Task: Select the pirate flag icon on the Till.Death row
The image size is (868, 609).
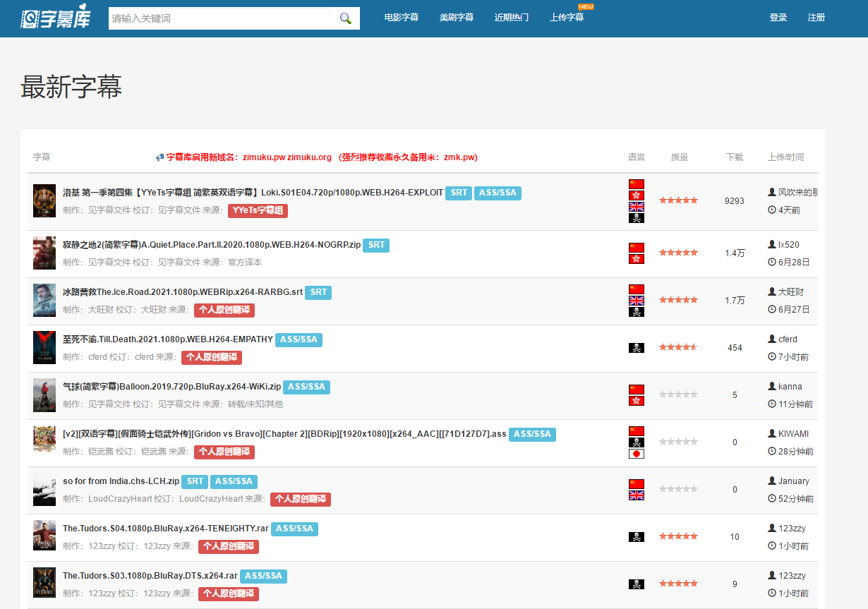Action: 636,346
